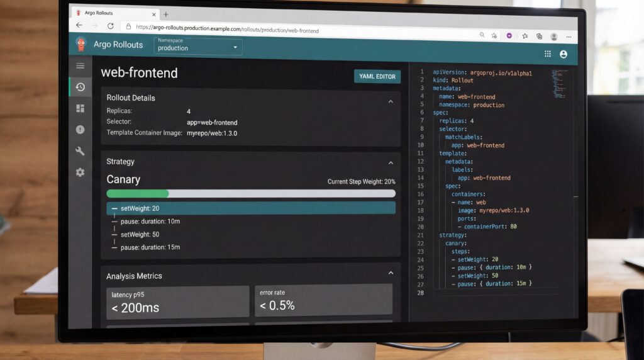Click the browser forward arrow
The width and height of the screenshot is (644, 360).
pyautogui.click(x=95, y=26)
